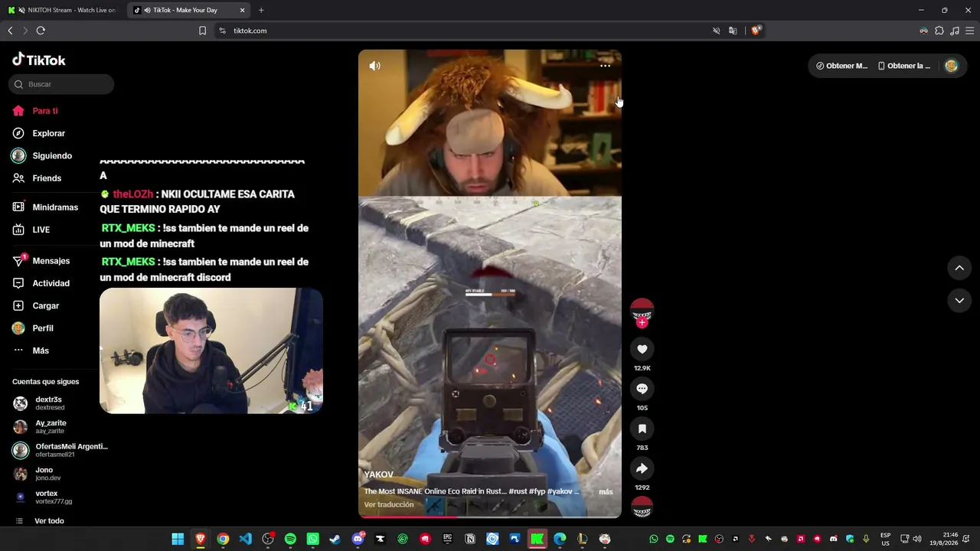Switch ESP US keyboard language
980x551 pixels.
pyautogui.click(x=885, y=539)
